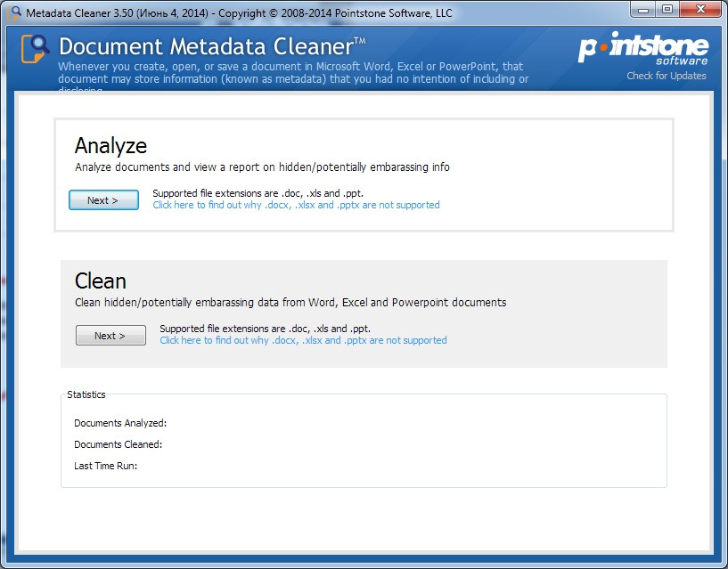
Task: Click the Documents Cleaned label
Action: click(118, 444)
